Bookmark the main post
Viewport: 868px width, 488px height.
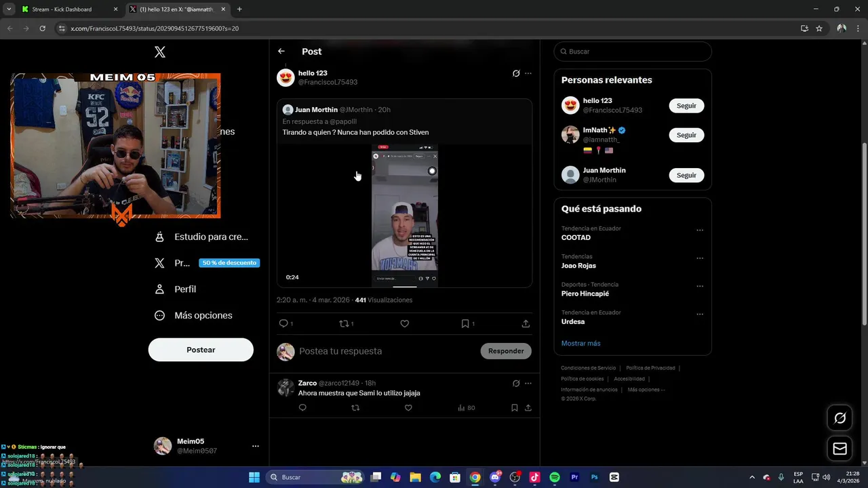(465, 324)
